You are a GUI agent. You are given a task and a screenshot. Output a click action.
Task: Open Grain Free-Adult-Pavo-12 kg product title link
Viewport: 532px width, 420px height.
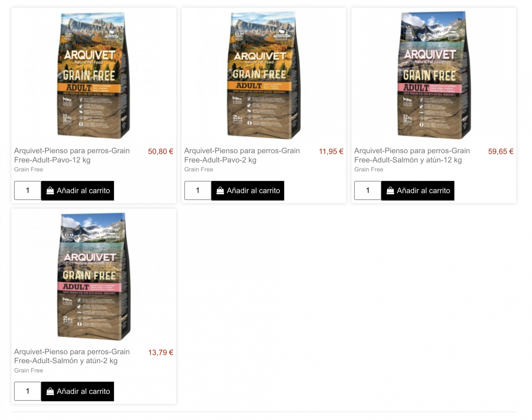[72, 155]
